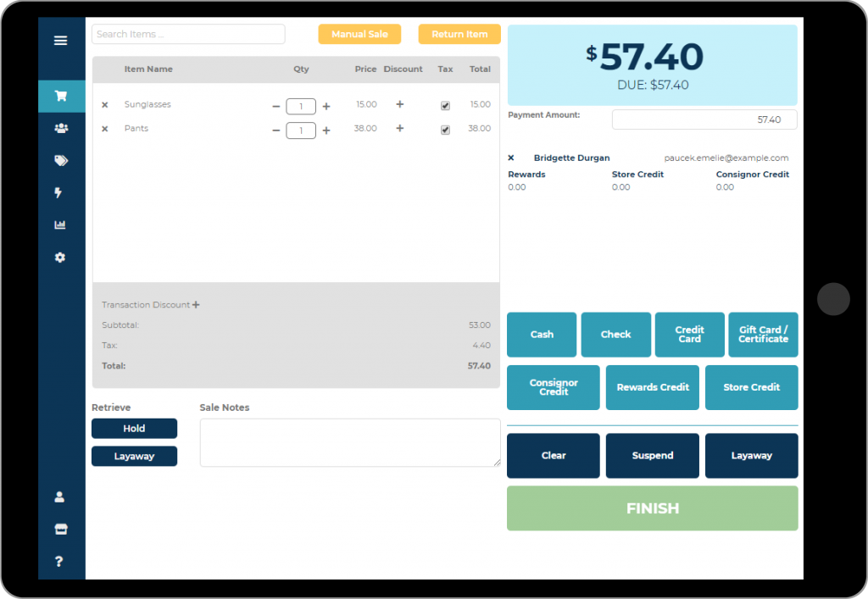Click the FINISH button

pyautogui.click(x=652, y=508)
